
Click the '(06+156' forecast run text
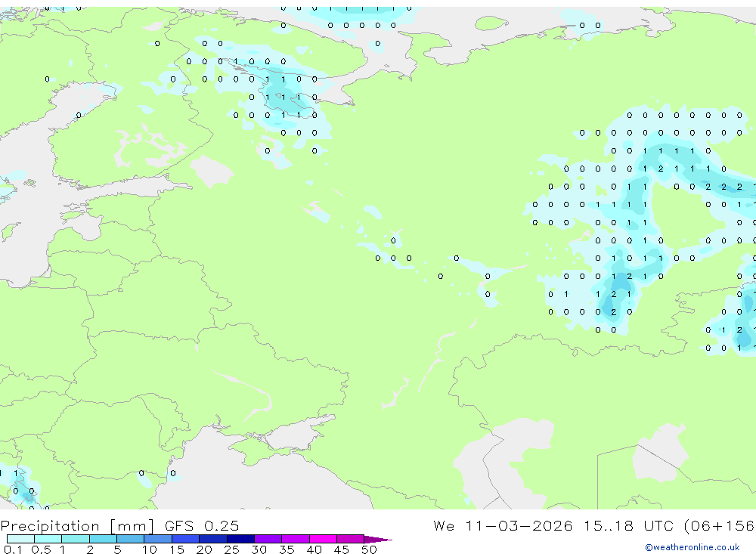(720, 526)
